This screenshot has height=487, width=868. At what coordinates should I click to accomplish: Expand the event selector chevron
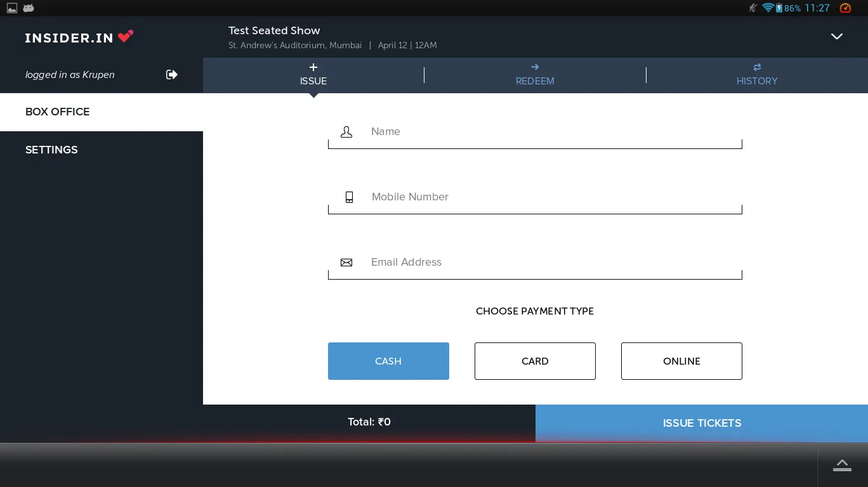[x=837, y=37]
